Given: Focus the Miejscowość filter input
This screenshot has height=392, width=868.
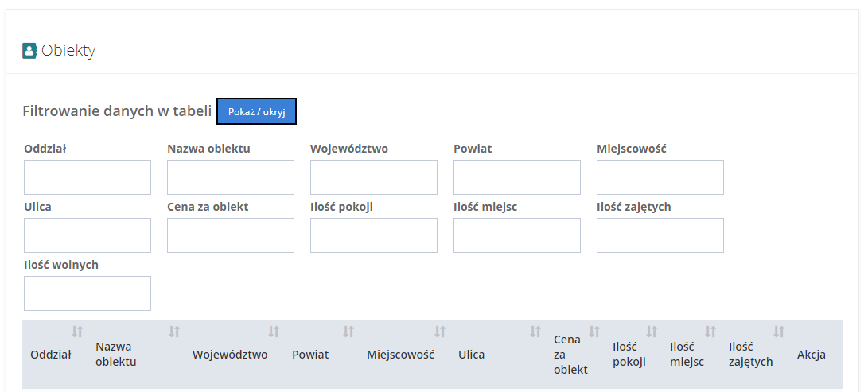Looking at the screenshot, I should coord(660,177).
